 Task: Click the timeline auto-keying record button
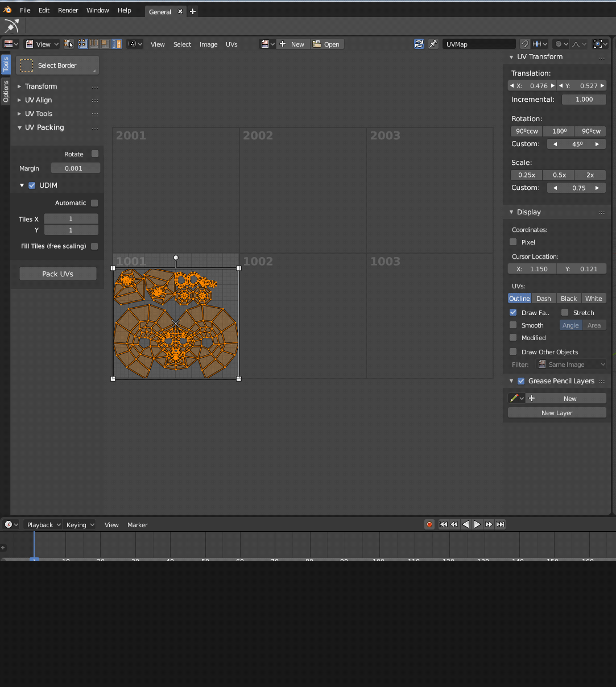coord(429,524)
